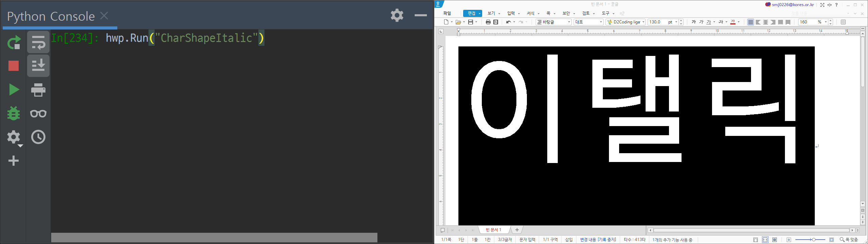
Task: Stop the console with the red square
Action: [x=14, y=66]
